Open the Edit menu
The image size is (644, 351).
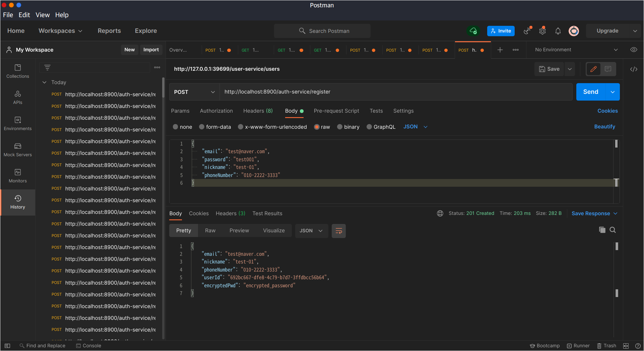24,15
